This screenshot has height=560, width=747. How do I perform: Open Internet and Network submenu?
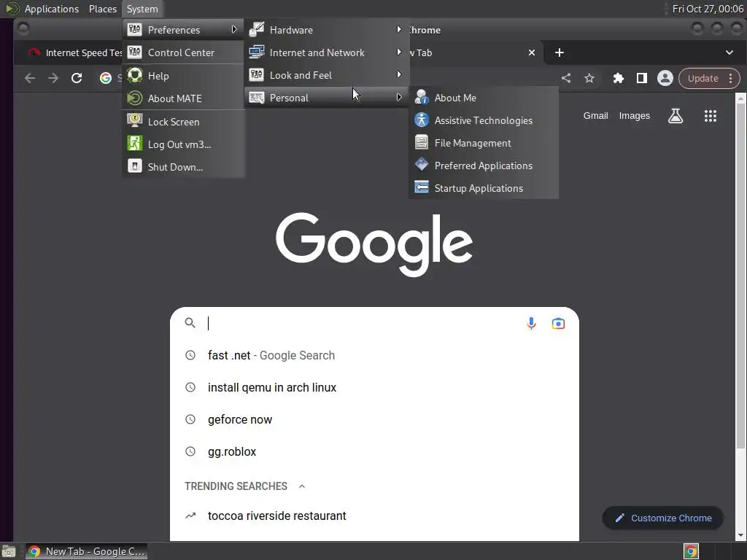(326, 52)
